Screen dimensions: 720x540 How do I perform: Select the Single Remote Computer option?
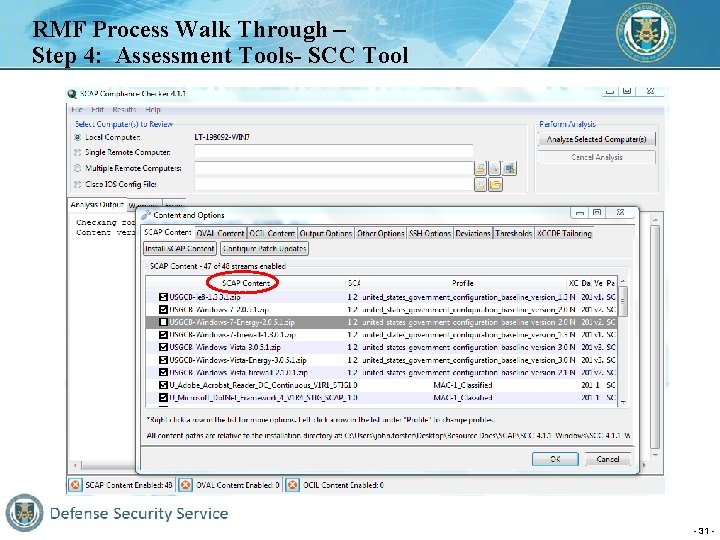pyautogui.click(x=78, y=152)
